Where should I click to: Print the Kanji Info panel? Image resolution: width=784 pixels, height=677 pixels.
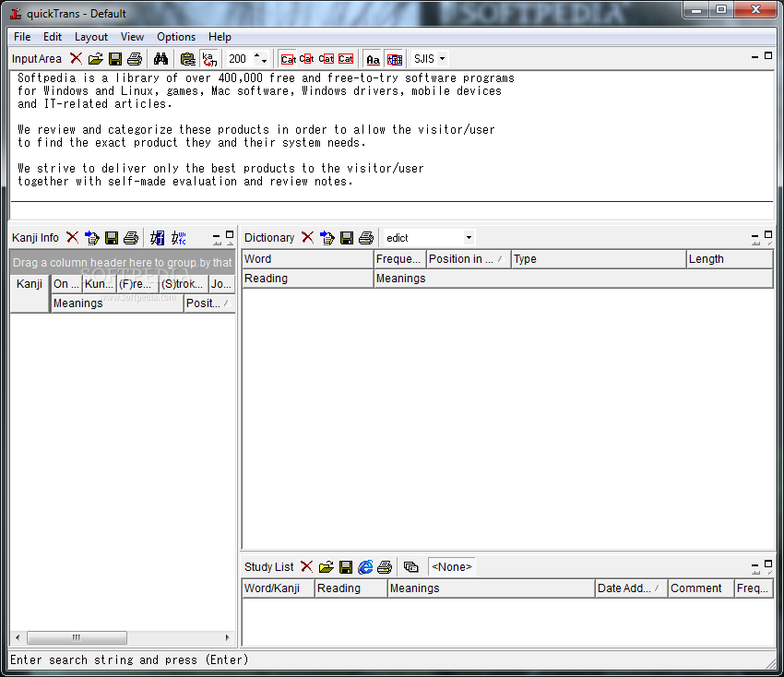130,237
